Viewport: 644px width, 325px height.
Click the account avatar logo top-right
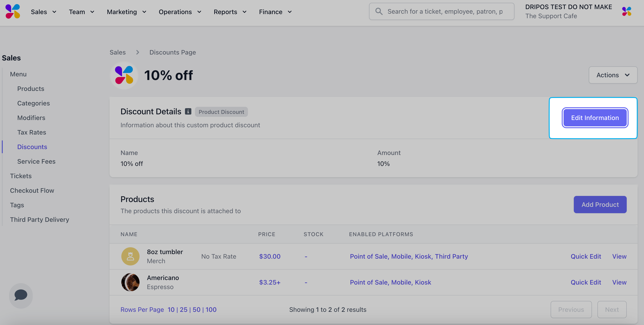[x=627, y=12]
